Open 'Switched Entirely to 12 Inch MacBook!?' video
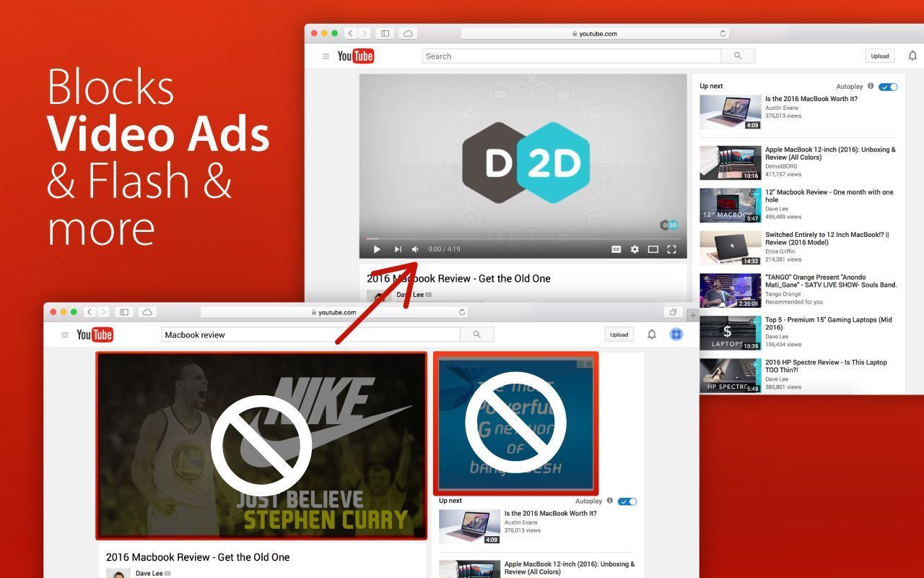The width and height of the screenshot is (924, 578). click(827, 238)
